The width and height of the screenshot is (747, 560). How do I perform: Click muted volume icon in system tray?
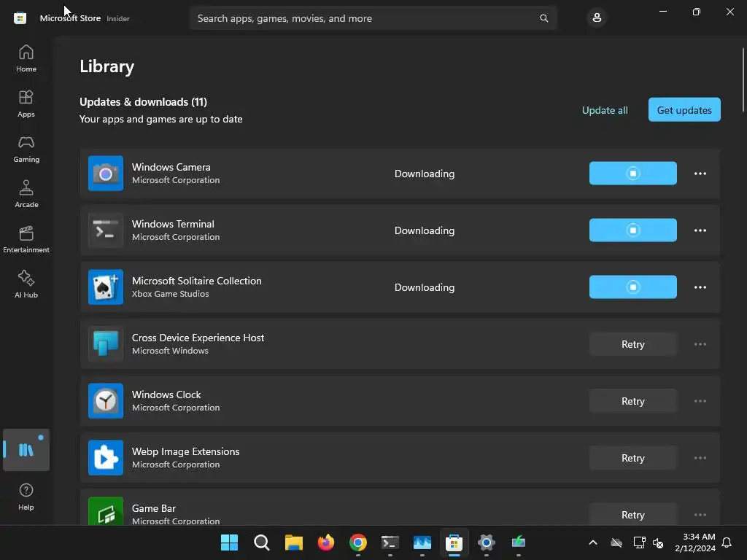658,542
